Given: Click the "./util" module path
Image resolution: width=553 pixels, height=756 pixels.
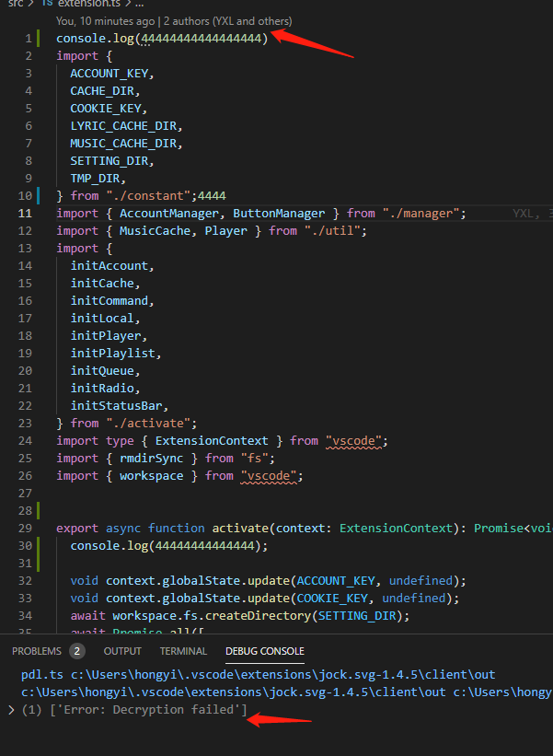Looking at the screenshot, I should [x=332, y=230].
